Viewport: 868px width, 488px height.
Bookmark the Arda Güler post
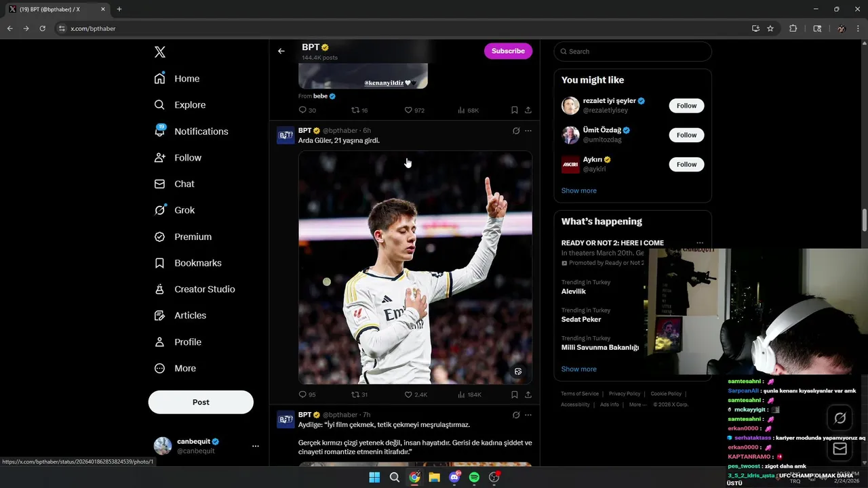515,394
